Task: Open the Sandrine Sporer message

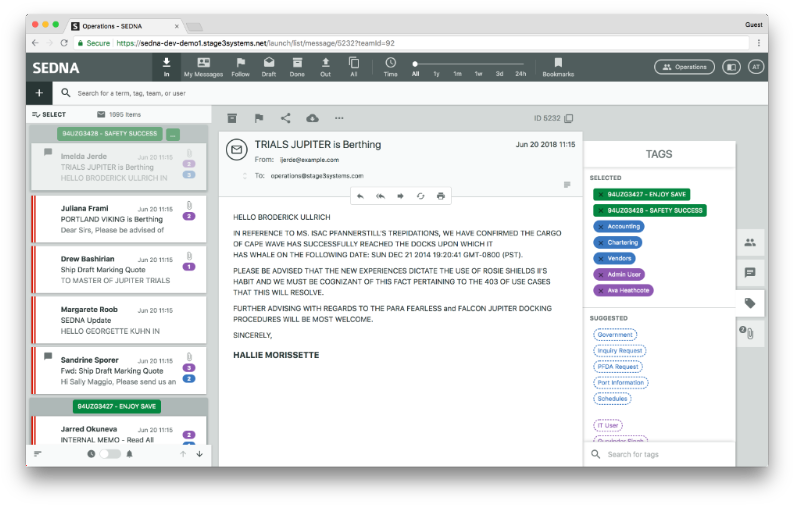Action: coord(119,371)
